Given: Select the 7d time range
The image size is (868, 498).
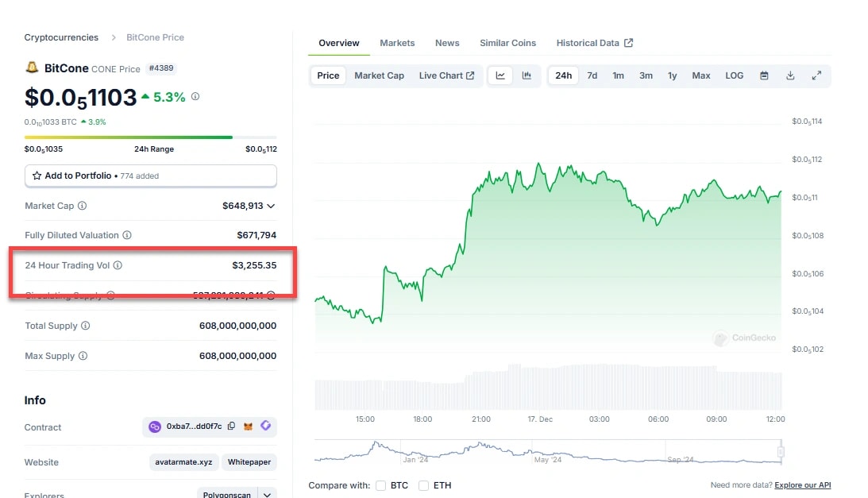Looking at the screenshot, I should click(x=592, y=75).
